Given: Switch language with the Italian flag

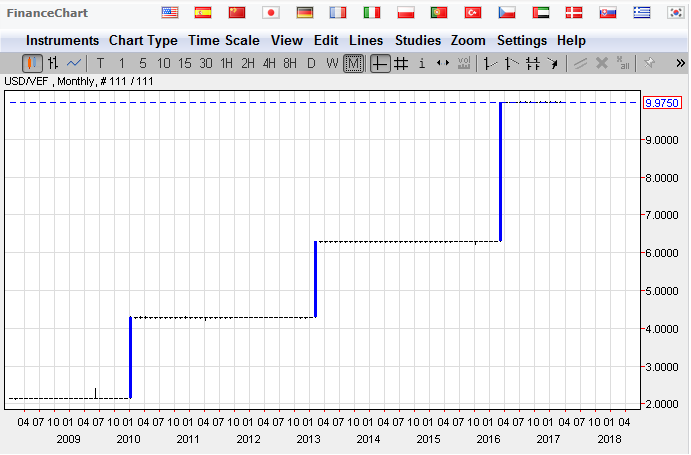Looking at the screenshot, I should tap(372, 12).
